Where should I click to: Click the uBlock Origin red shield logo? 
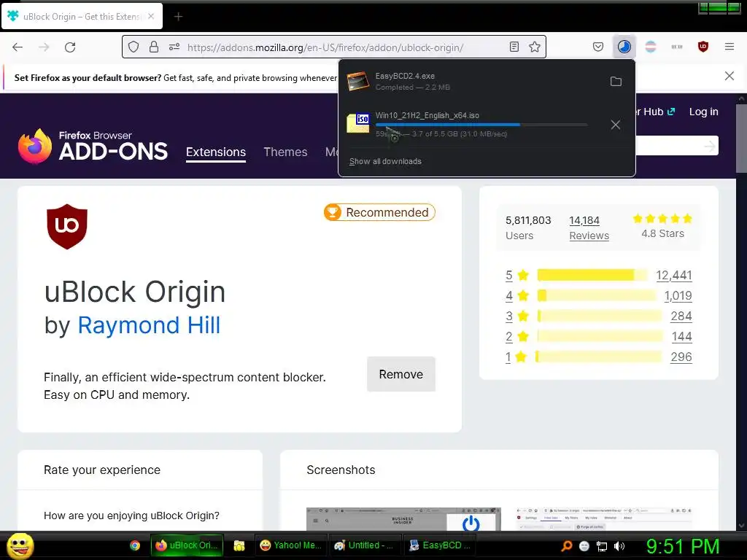coord(67,227)
